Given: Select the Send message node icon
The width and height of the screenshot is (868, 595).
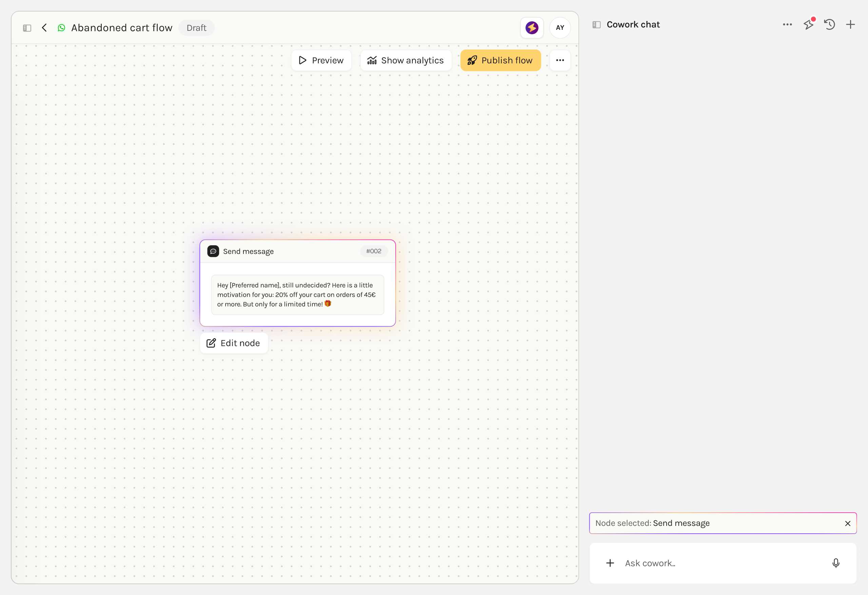Looking at the screenshot, I should [213, 251].
